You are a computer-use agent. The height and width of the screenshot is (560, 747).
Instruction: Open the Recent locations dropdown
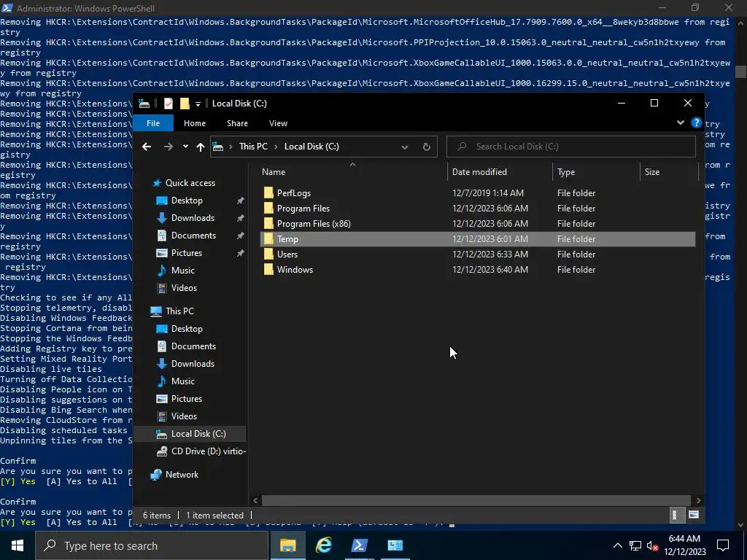click(x=185, y=147)
